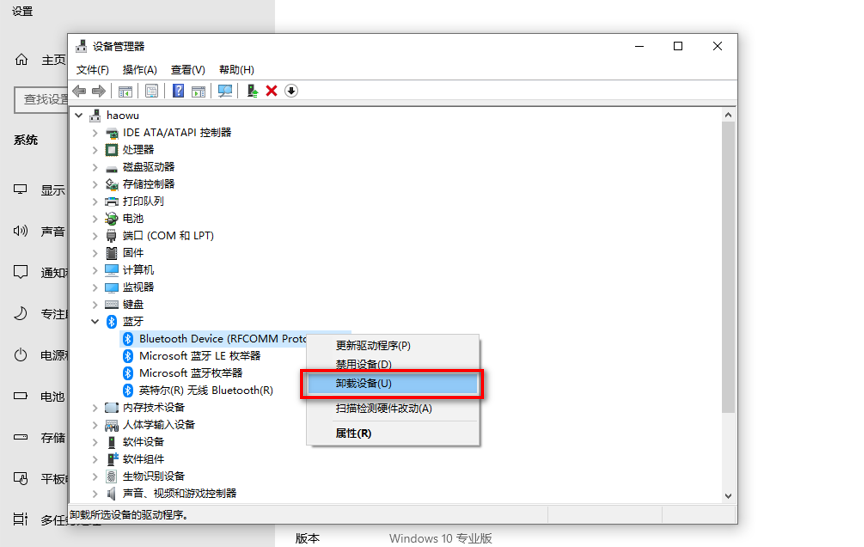
Task: Click the Device Manager title bar icon
Action: point(82,46)
